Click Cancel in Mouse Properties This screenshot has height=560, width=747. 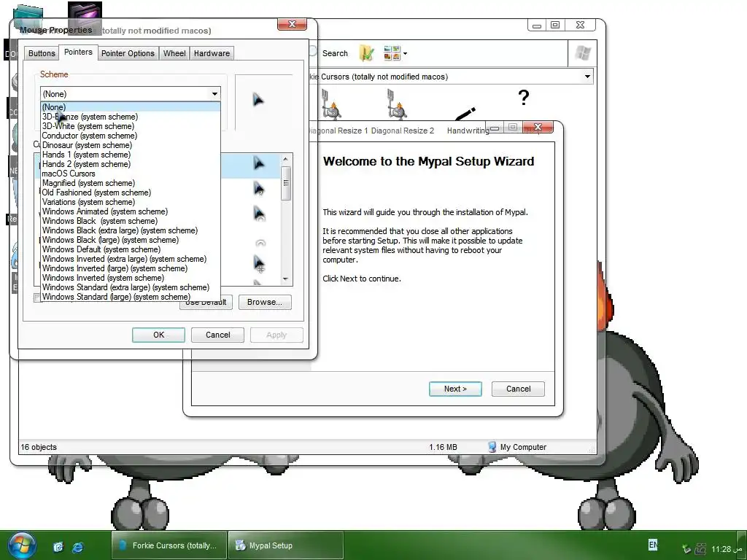tap(217, 335)
